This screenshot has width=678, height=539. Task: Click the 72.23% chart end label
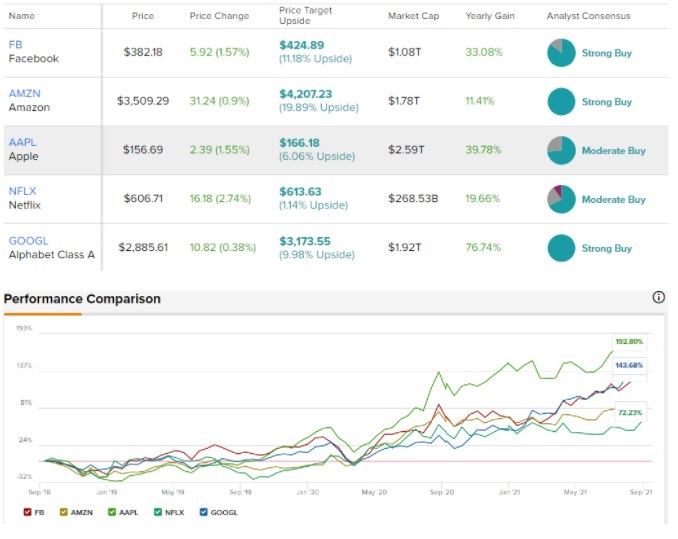pos(630,413)
